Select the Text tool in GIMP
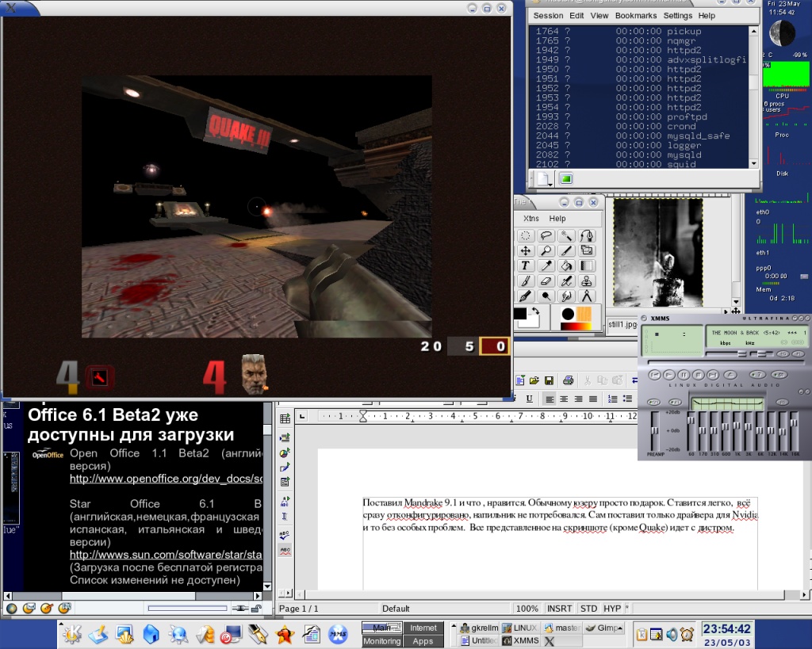 point(525,266)
